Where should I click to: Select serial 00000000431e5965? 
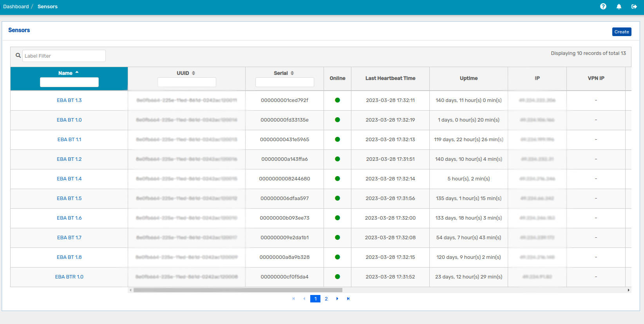pyautogui.click(x=285, y=140)
